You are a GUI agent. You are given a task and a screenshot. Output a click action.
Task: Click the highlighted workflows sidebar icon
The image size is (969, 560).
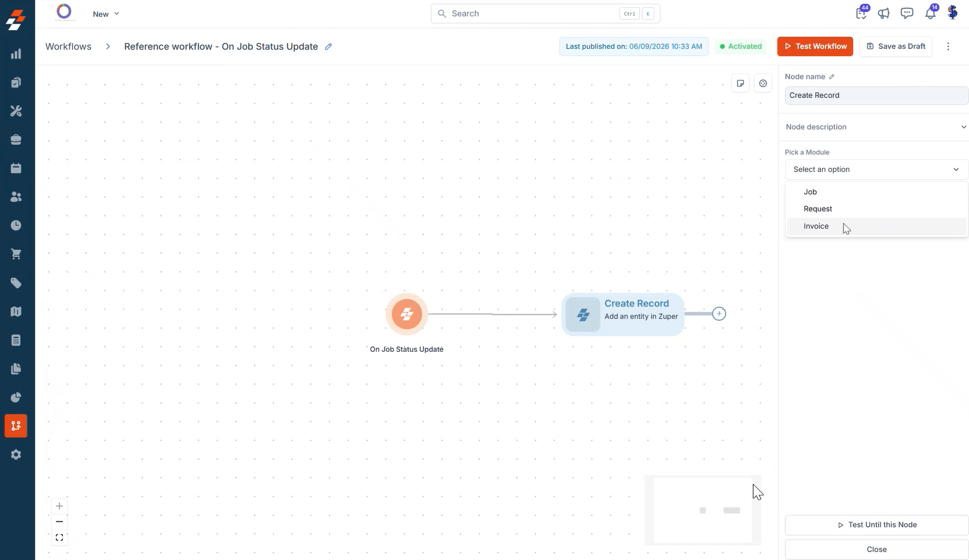pyautogui.click(x=16, y=426)
